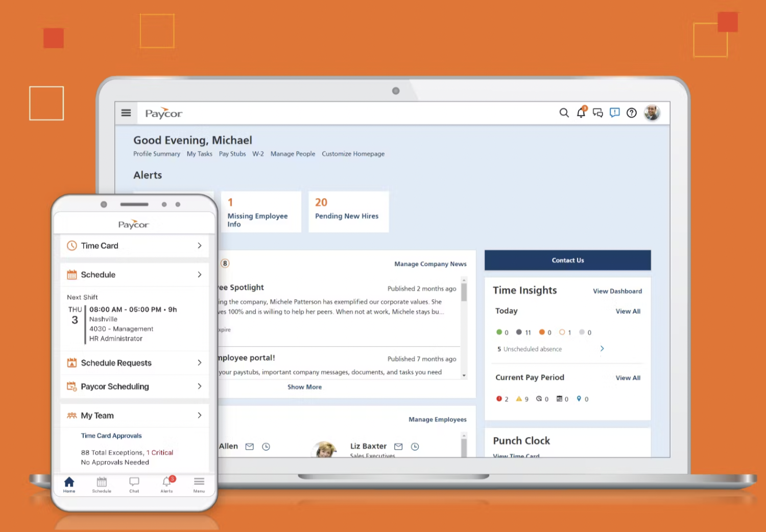The height and width of the screenshot is (532, 766).
Task: Open Pay Stubs link
Action: 232,154
